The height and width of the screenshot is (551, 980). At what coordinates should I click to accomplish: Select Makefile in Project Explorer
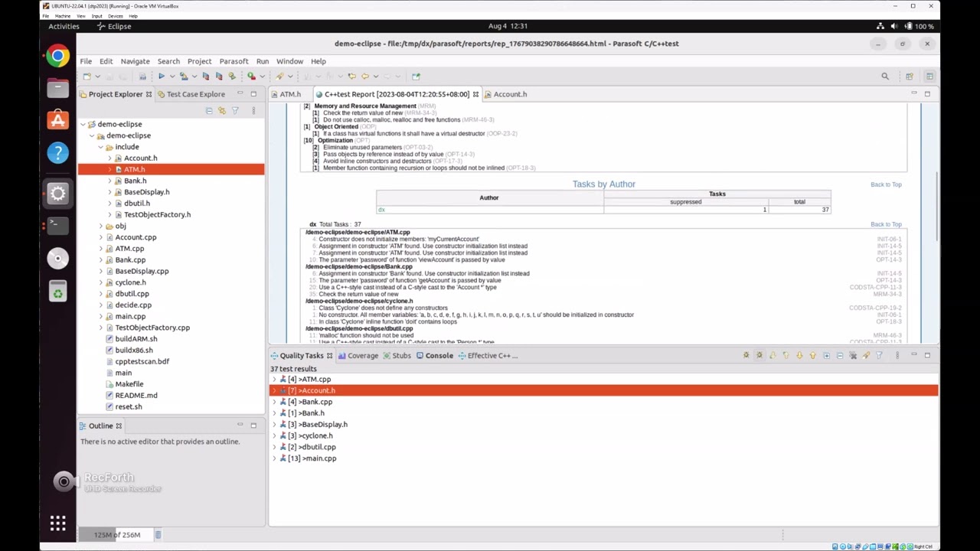tap(129, 384)
